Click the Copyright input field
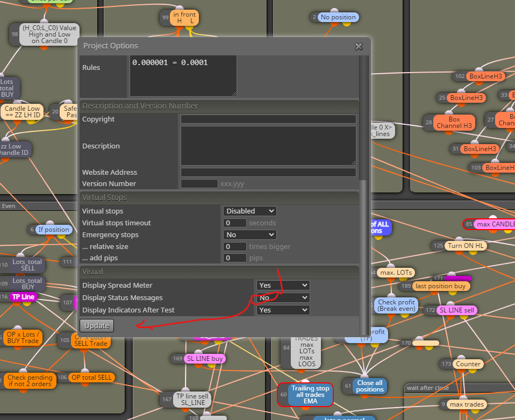This screenshot has width=515, height=420. tap(268, 119)
